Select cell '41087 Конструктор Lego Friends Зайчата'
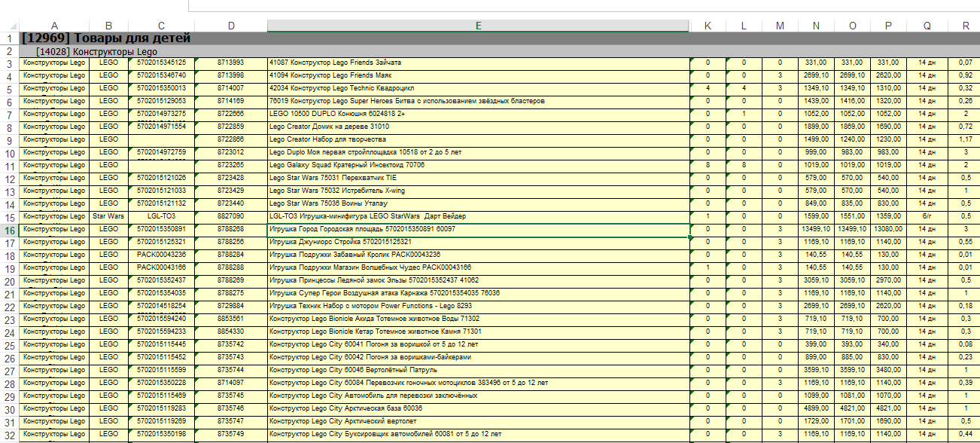The width and height of the screenshot is (980, 443). (478, 63)
